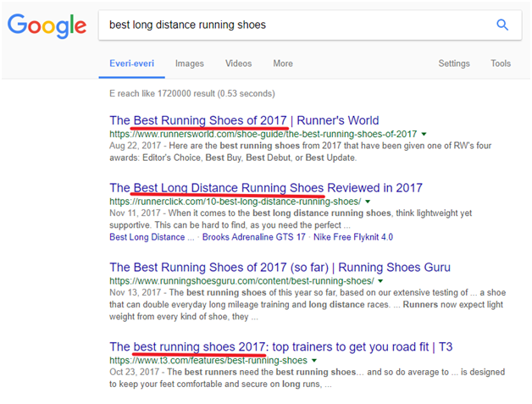Click the runnerclick.com green URL text
The height and width of the screenshot is (404, 532).
[236, 202]
